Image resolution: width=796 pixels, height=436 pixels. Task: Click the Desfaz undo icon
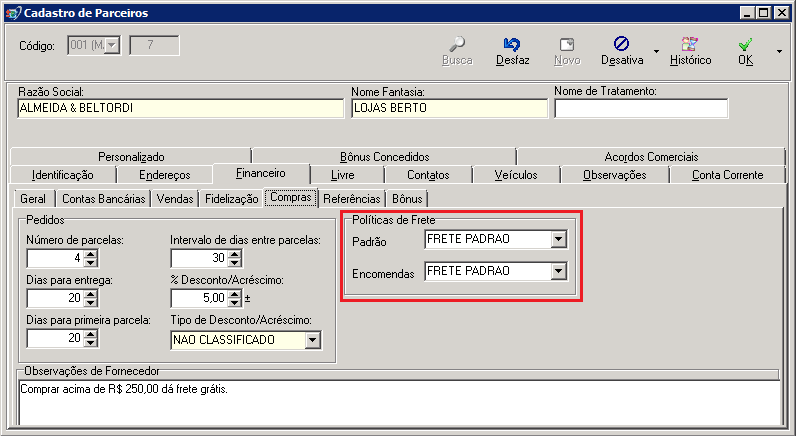512,44
